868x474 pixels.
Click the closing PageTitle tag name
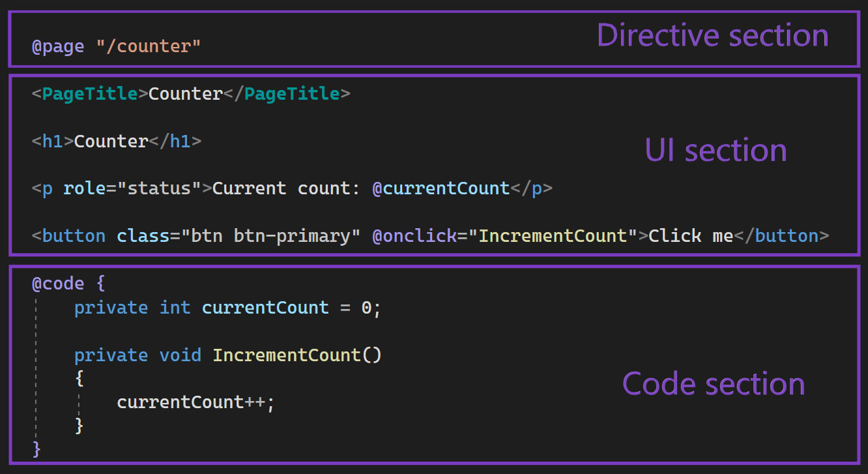292,94
